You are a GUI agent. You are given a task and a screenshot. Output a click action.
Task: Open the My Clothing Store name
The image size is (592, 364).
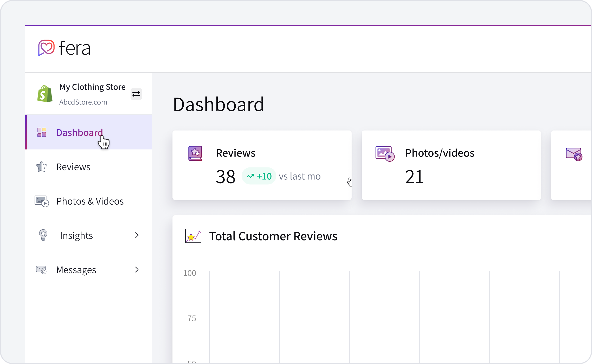[92, 87]
